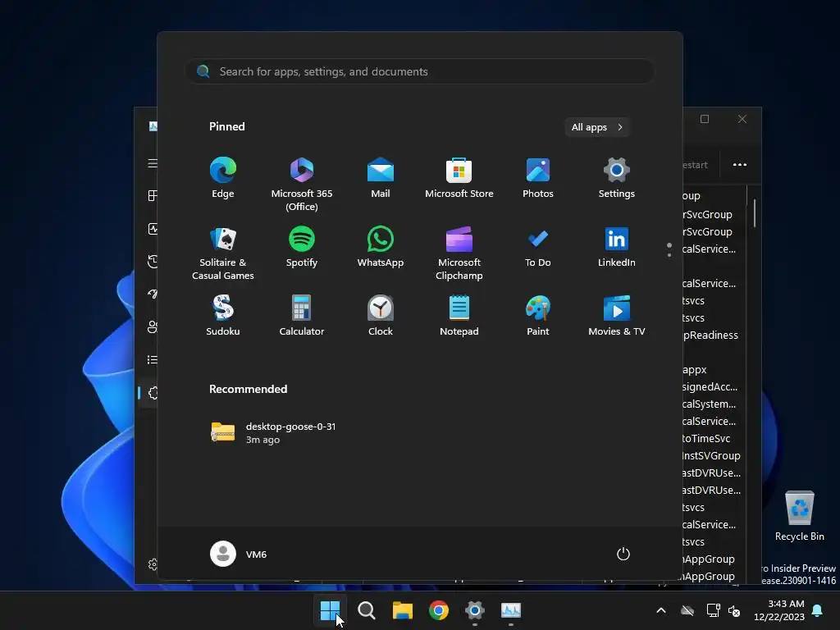This screenshot has height=630, width=840.
Task: Launch Microsoft Clipchamp
Action: coord(459,254)
